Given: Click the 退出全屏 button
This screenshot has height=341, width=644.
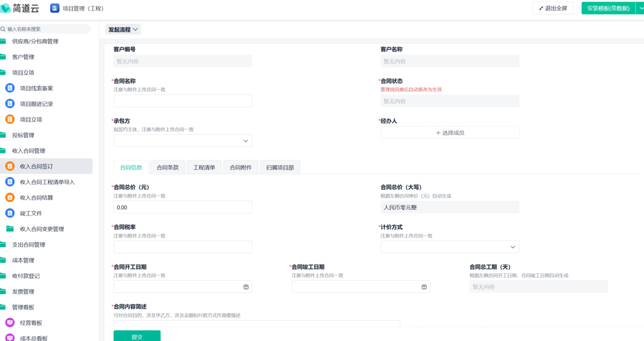Looking at the screenshot, I should [553, 8].
